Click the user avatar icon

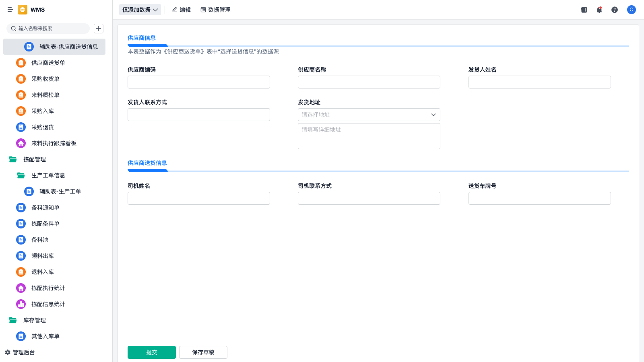(631, 10)
